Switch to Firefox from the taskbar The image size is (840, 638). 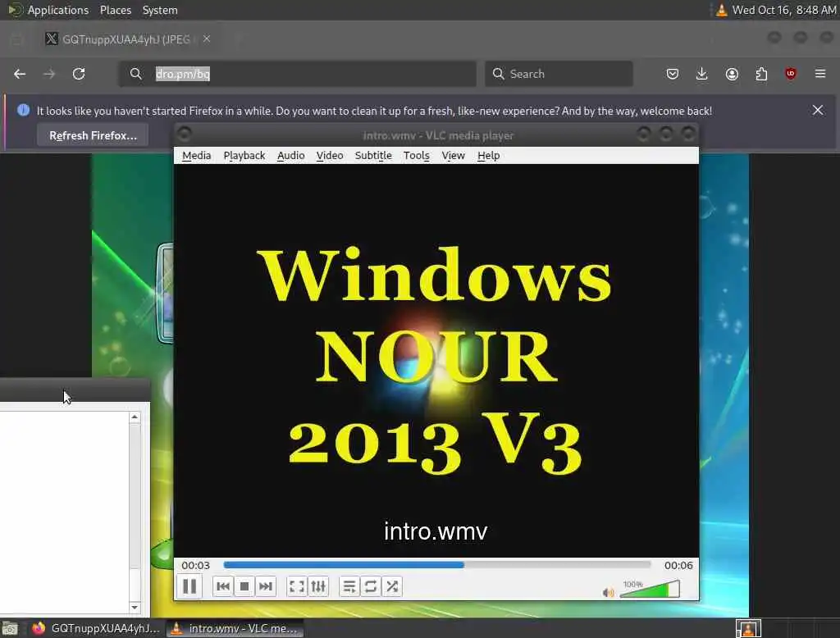point(96,628)
